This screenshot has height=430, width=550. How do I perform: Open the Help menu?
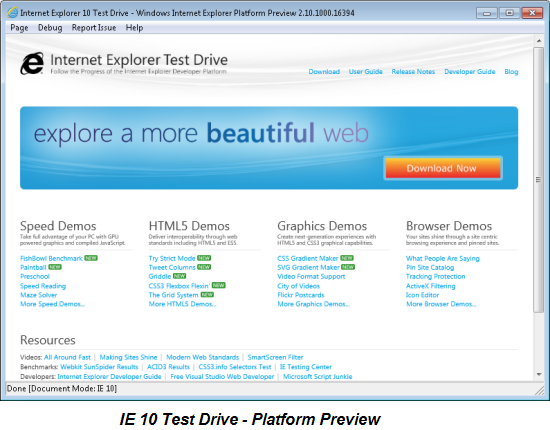(x=134, y=28)
